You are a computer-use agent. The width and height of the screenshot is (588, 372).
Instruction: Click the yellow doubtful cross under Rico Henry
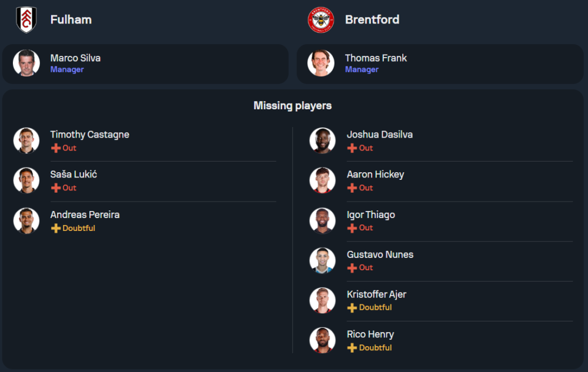(x=352, y=348)
